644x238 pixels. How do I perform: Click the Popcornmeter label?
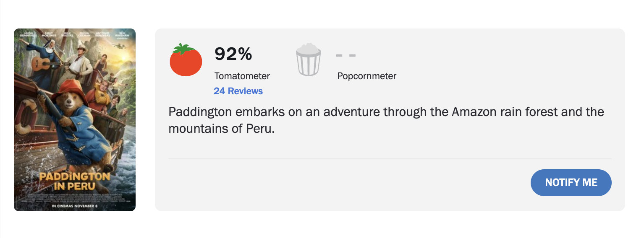pyautogui.click(x=367, y=76)
